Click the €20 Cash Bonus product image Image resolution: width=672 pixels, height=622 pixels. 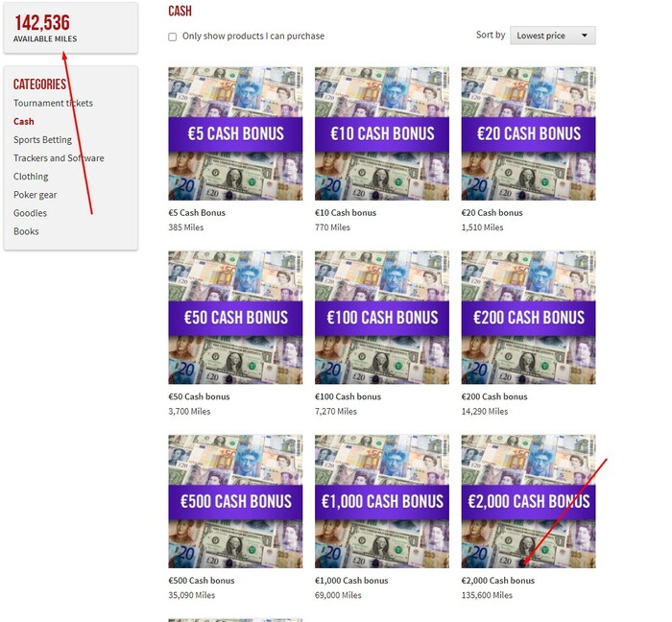(528, 133)
